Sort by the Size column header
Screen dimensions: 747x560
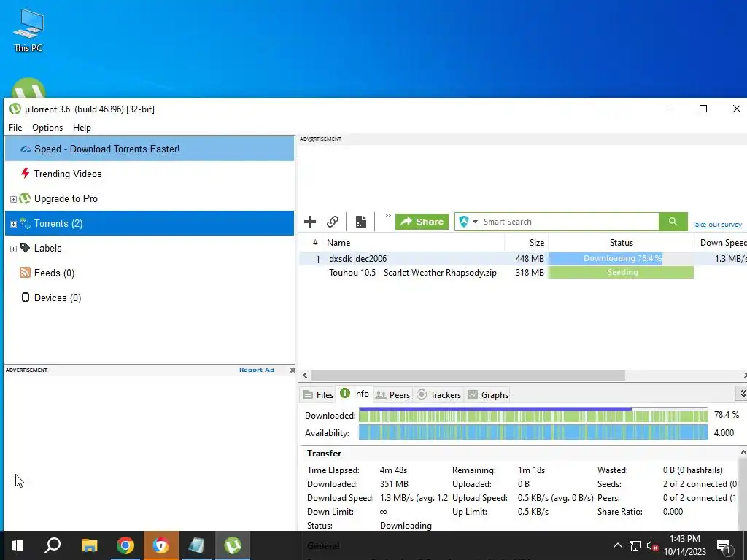[527, 242]
